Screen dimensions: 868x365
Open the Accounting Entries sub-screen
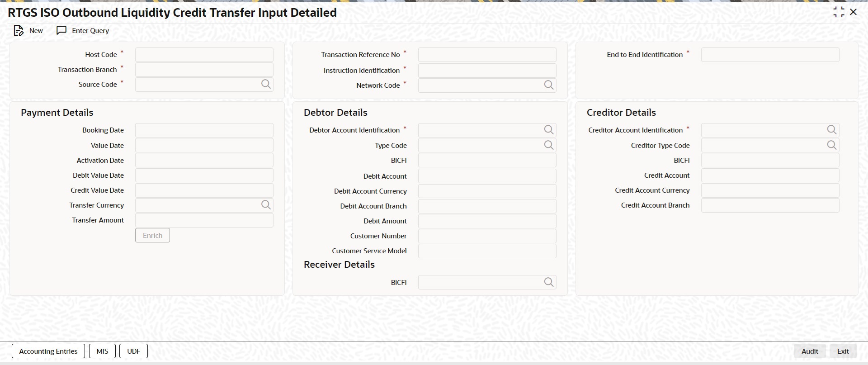(x=48, y=351)
